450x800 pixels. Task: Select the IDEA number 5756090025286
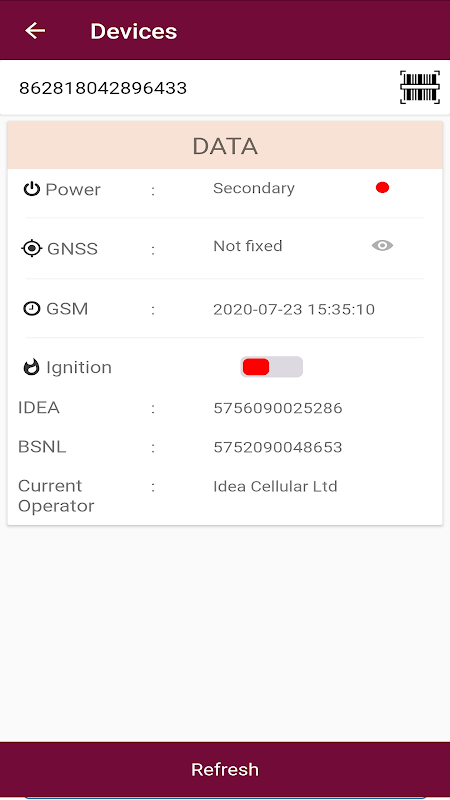click(x=278, y=408)
